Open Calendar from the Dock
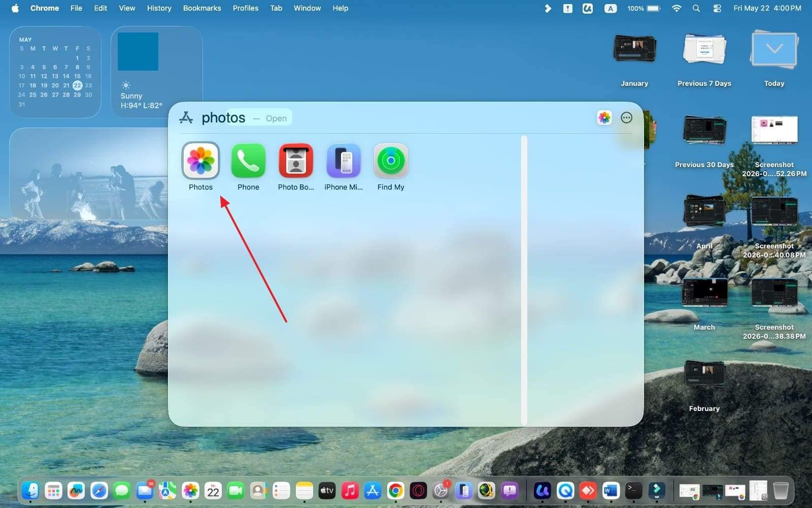The height and width of the screenshot is (508, 812). pos(213,491)
